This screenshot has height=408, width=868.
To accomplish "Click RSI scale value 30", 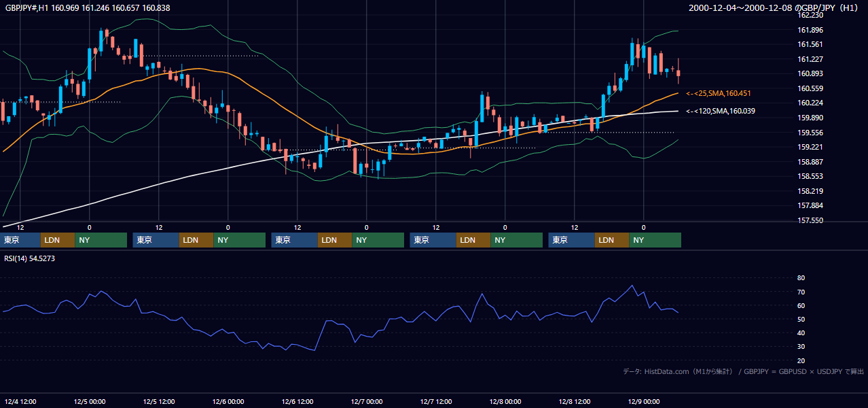I will pyautogui.click(x=801, y=347).
